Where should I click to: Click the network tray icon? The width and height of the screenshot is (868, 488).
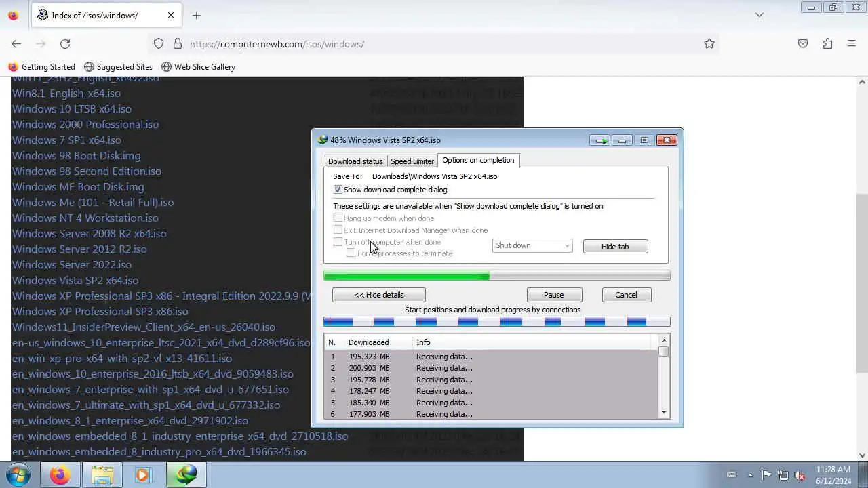point(783,475)
